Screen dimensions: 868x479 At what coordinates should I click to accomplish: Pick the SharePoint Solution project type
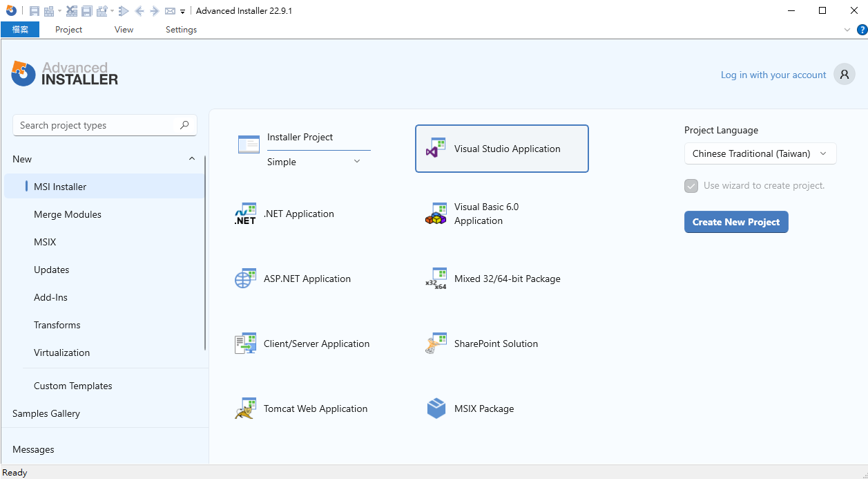(x=482, y=344)
